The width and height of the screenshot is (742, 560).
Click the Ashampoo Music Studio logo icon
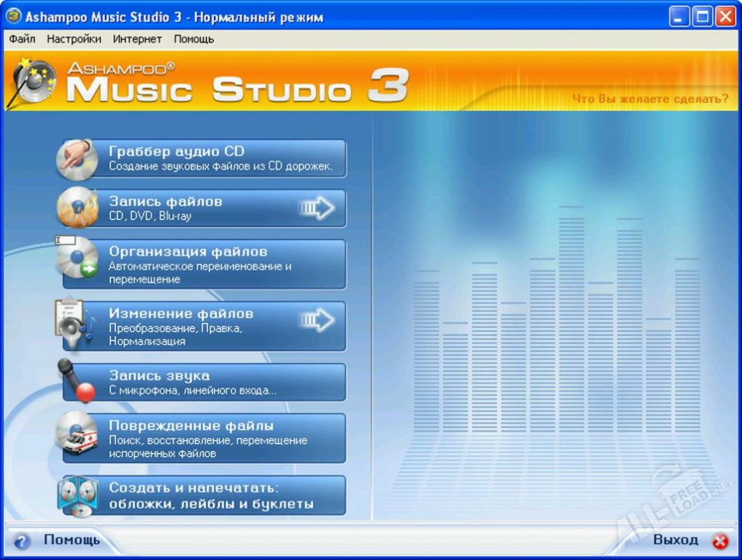[31, 82]
